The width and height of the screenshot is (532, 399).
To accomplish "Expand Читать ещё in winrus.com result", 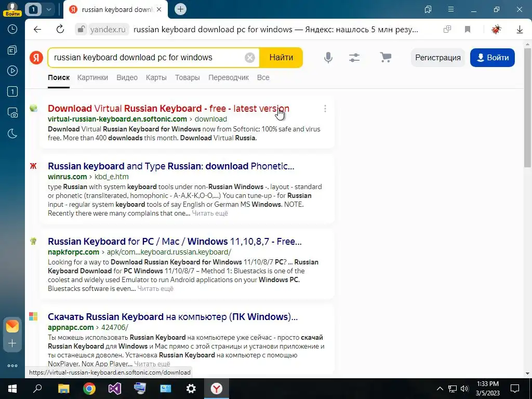I will 210,214.
